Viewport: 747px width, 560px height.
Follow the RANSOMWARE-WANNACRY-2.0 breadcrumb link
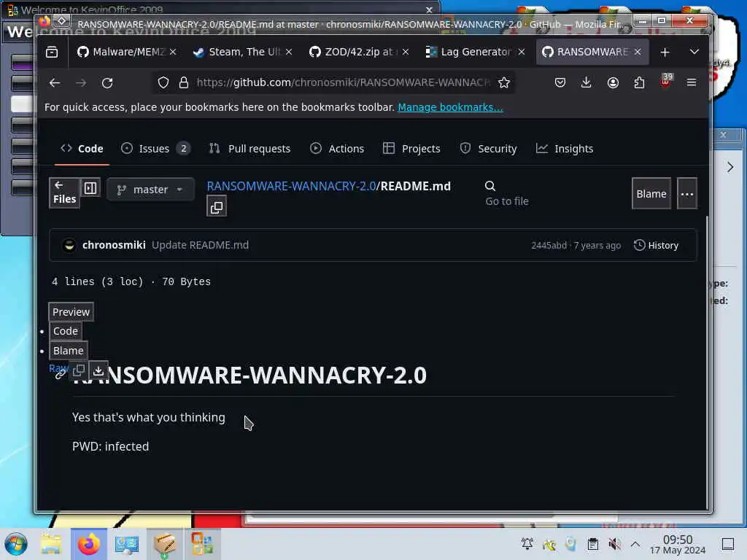coord(291,186)
